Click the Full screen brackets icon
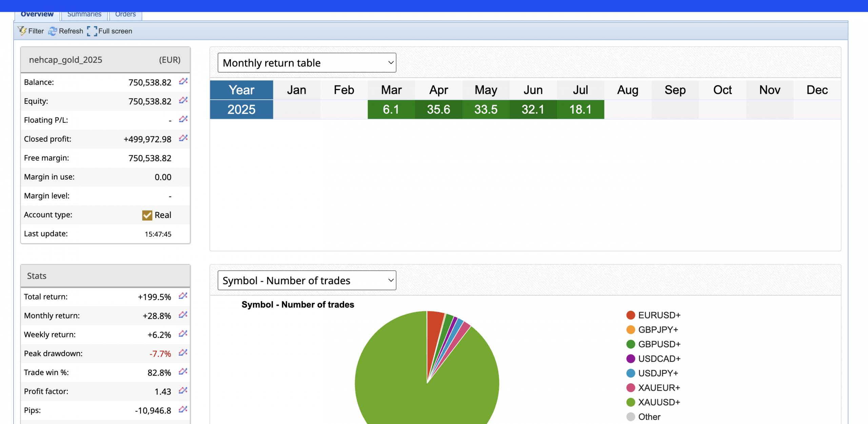Screen dimensions: 868x424 (92, 31)
